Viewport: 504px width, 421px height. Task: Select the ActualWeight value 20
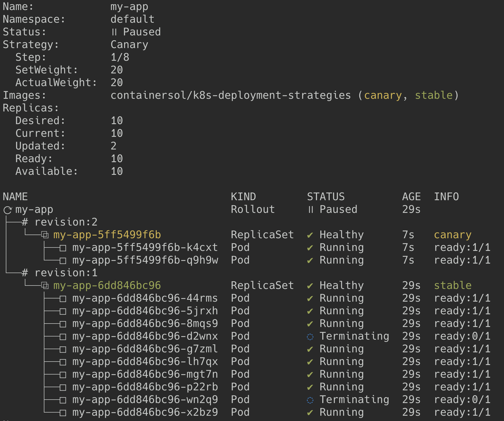(117, 82)
